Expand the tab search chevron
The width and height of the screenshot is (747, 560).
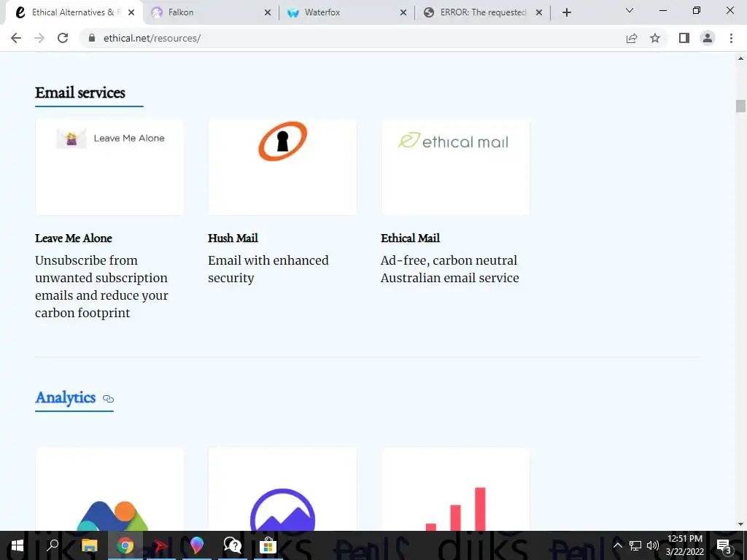coord(630,10)
